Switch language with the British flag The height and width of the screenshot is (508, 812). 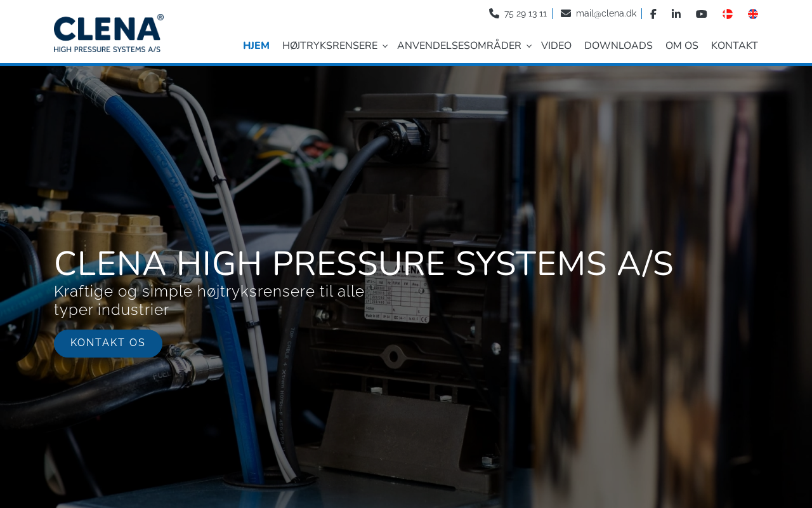coord(753,14)
